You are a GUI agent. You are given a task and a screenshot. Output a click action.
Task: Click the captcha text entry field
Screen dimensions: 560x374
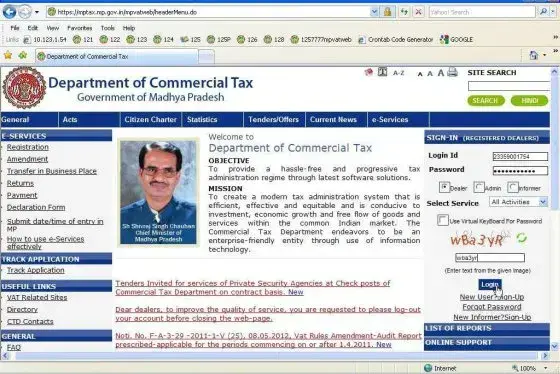[490, 258]
